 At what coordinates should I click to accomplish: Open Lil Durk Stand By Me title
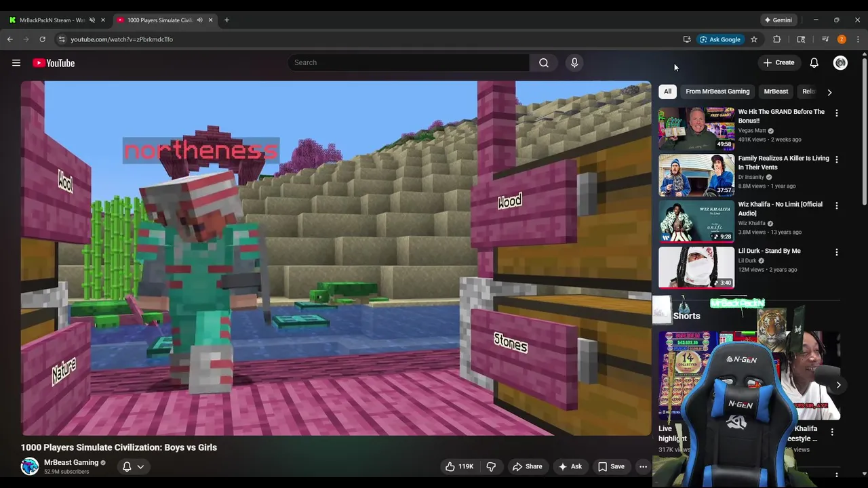click(769, 251)
